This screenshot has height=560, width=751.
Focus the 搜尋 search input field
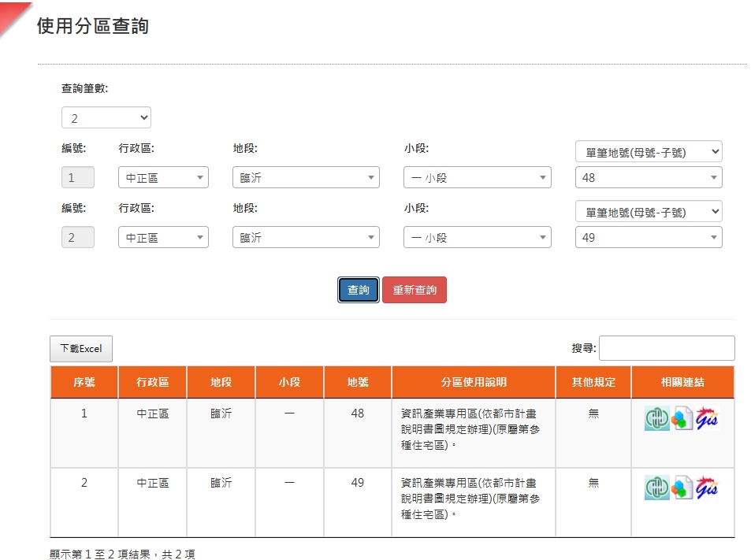[667, 348]
